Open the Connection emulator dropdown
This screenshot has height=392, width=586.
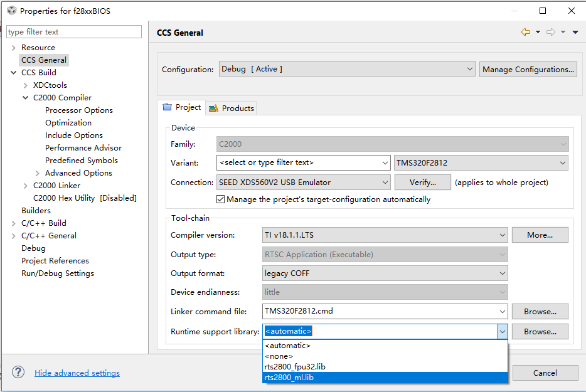304,183
